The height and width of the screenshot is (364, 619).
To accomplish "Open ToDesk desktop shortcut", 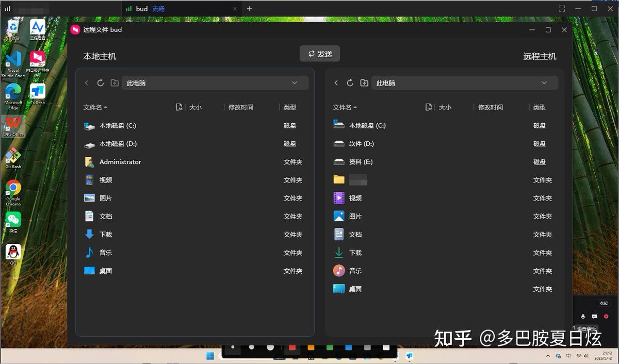I will (38, 94).
